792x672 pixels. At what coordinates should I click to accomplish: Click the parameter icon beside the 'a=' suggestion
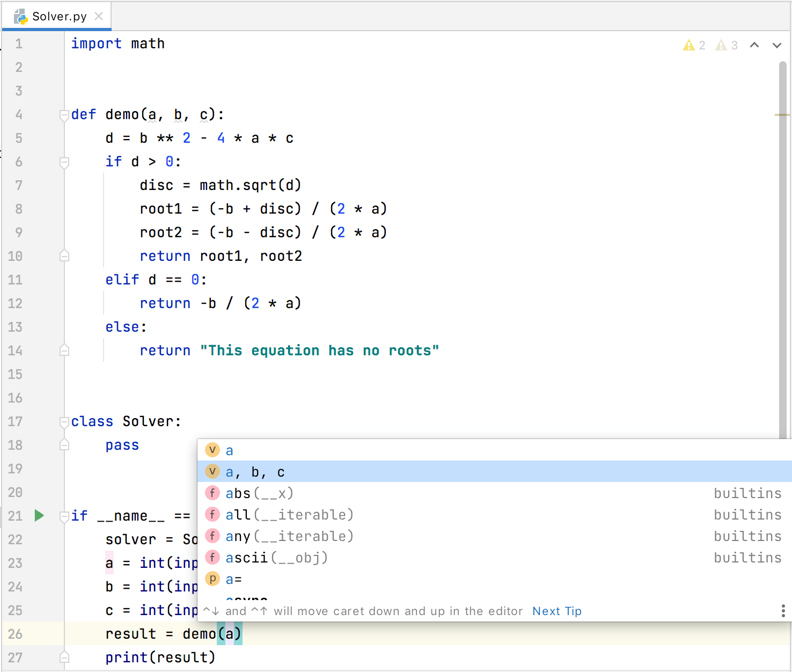click(212, 579)
